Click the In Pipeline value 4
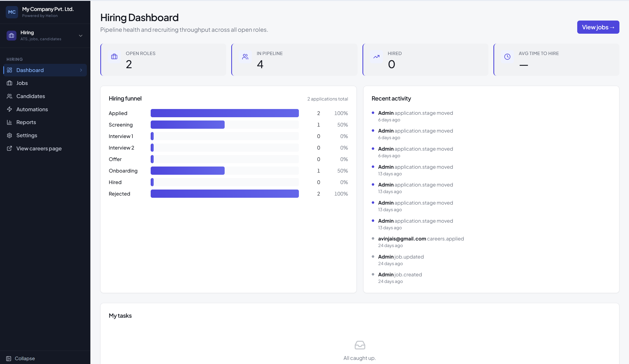Screen dimensions: 629x364 tap(260, 64)
